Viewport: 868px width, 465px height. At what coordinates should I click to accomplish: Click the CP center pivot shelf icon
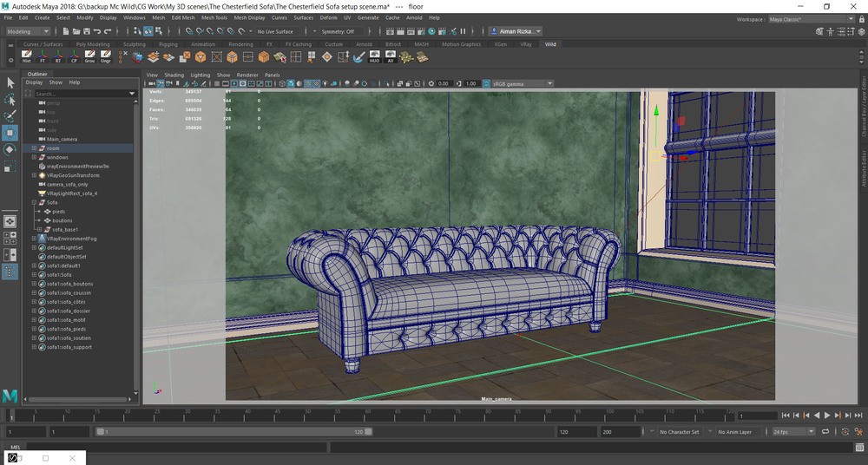[x=74, y=56]
